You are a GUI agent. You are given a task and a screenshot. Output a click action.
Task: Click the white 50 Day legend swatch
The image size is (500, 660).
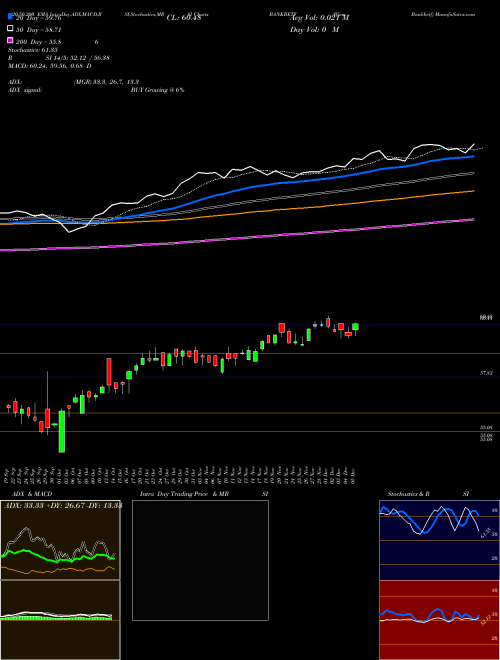click(x=11, y=29)
